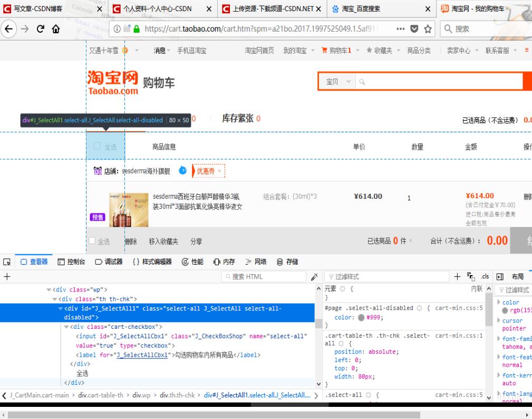Click the 分享 share link
The image size is (532, 419).
coord(196,241)
